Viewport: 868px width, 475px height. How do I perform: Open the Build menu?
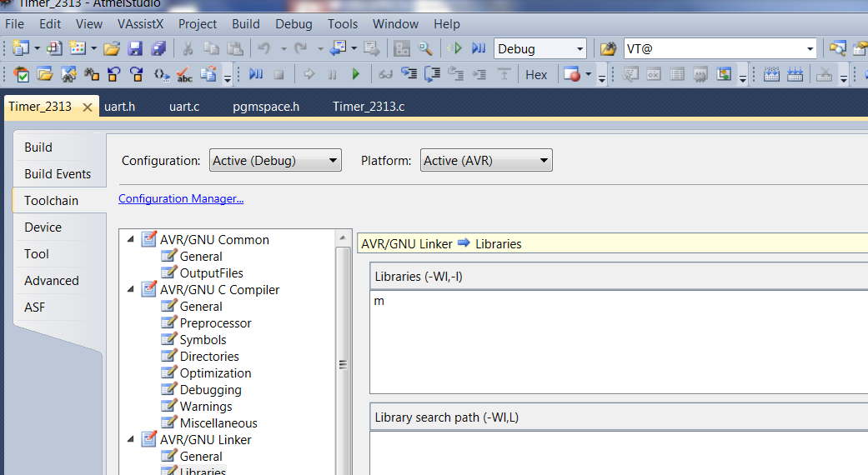pos(246,24)
